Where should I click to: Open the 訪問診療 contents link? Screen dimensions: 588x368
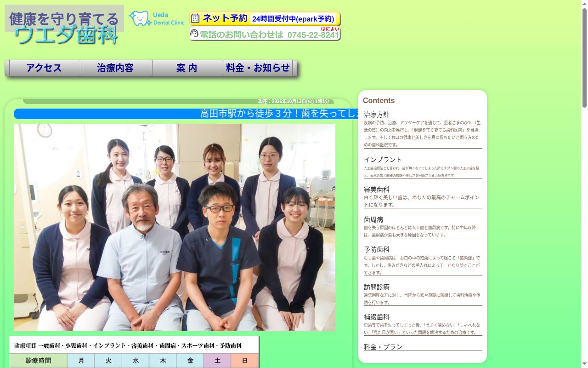click(377, 287)
